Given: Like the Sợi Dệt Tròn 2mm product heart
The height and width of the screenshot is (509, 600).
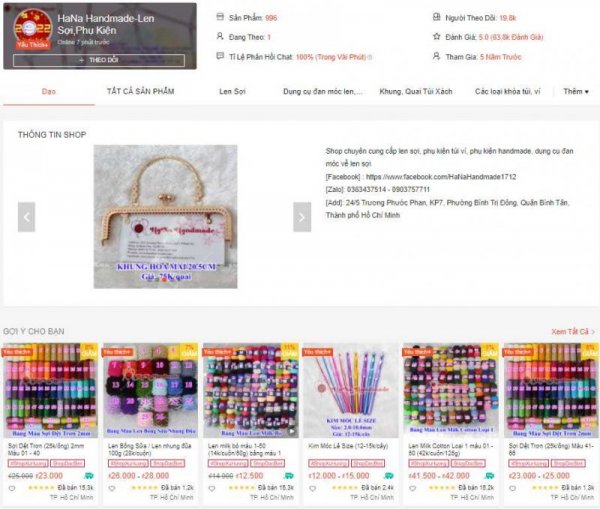Looking at the screenshot, I should coord(12,488).
